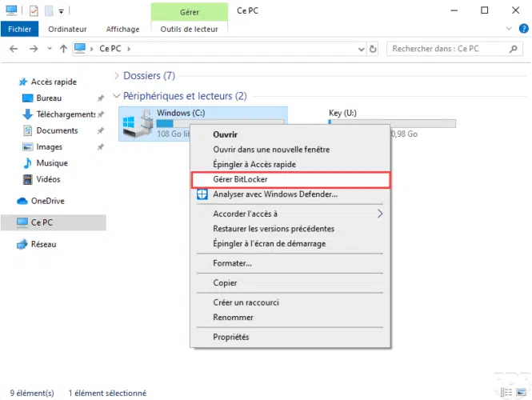Click the Key (U:) capacity bar
Screen dimensions: 532x400
392,123
